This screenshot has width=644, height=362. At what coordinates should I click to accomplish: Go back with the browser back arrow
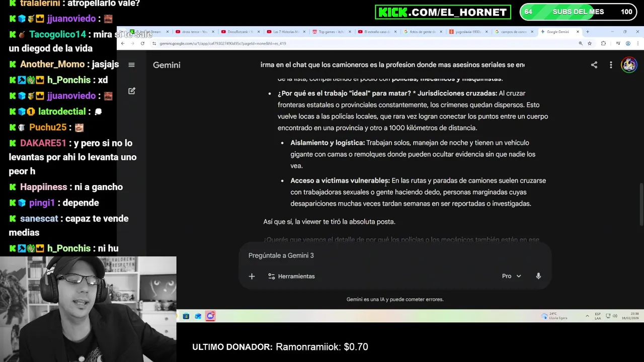[122, 43]
